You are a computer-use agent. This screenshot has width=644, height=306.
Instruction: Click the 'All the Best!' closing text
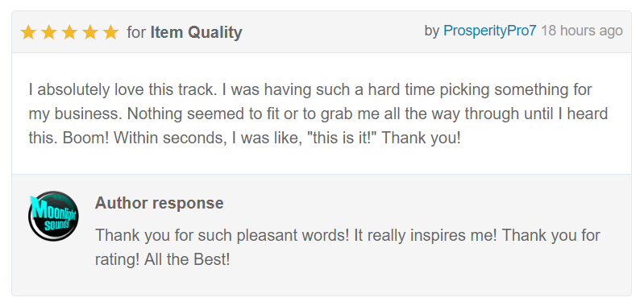pyautogui.click(x=187, y=260)
